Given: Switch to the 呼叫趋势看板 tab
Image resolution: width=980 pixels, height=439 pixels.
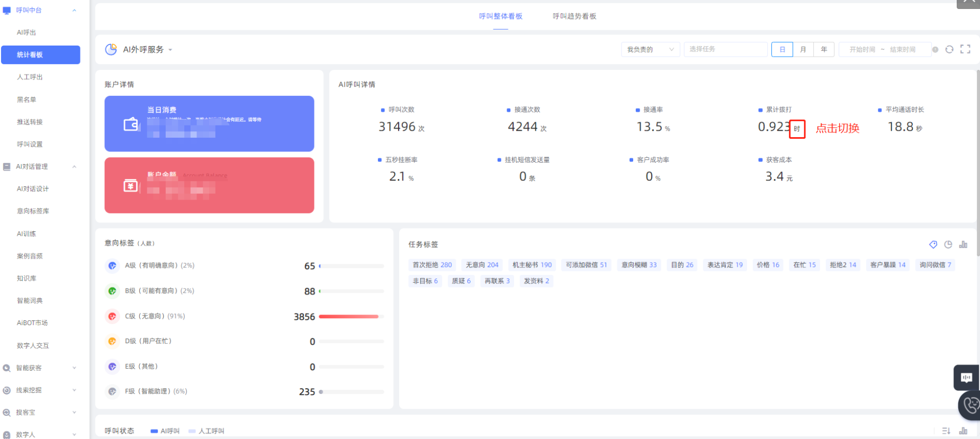Looking at the screenshot, I should (574, 16).
